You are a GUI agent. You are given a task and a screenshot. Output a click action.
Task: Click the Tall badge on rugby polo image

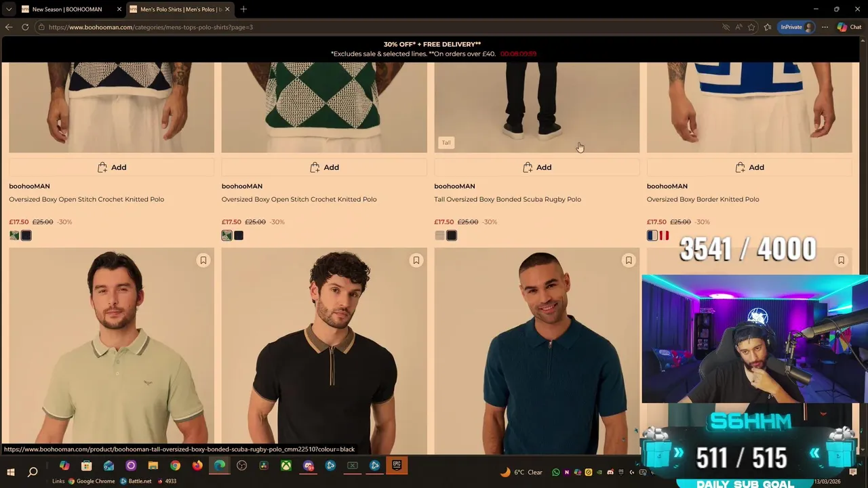(x=446, y=142)
